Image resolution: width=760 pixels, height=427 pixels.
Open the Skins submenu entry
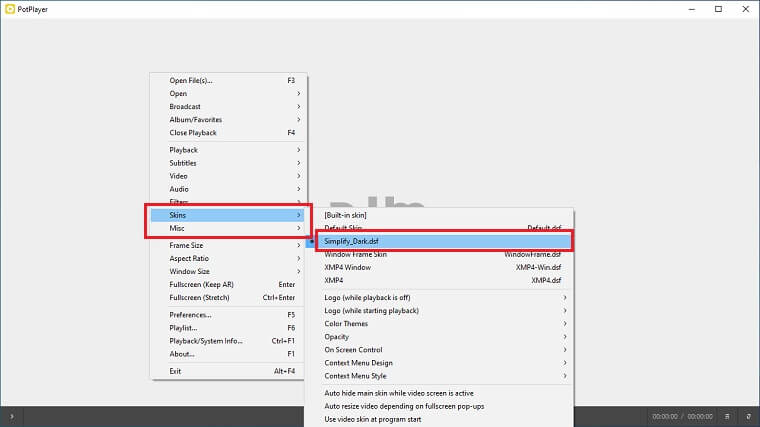click(x=228, y=215)
